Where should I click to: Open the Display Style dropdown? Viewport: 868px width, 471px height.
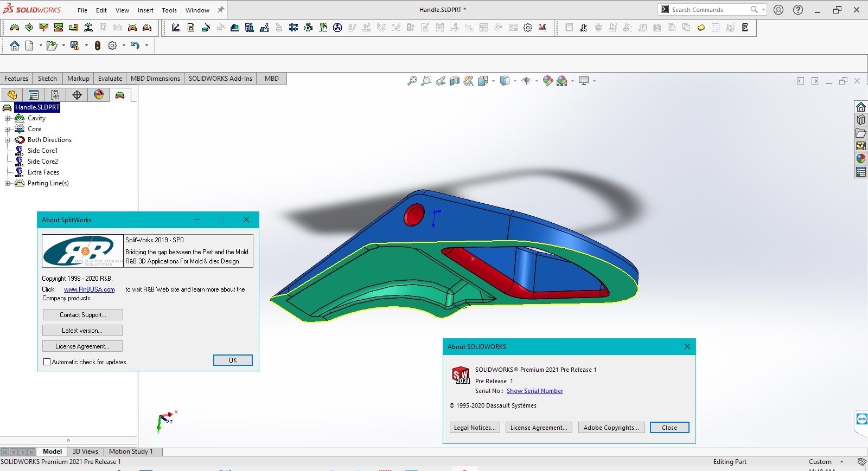514,81
